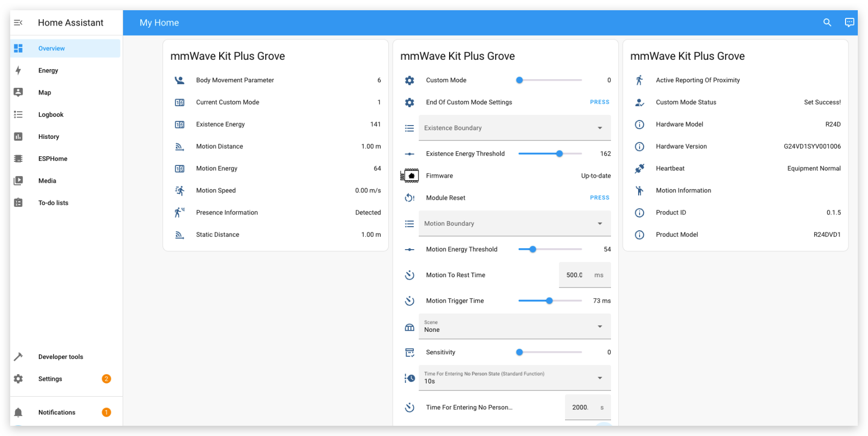Click the Product Model R24DVD1 value
The height and width of the screenshot is (436, 868).
[x=827, y=234]
